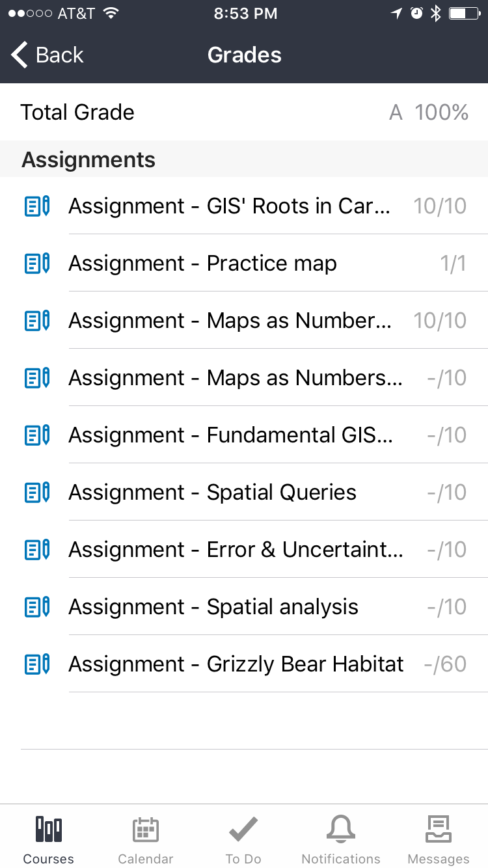Tap the Back chevron arrow
This screenshot has height=868, width=488.
(20, 55)
